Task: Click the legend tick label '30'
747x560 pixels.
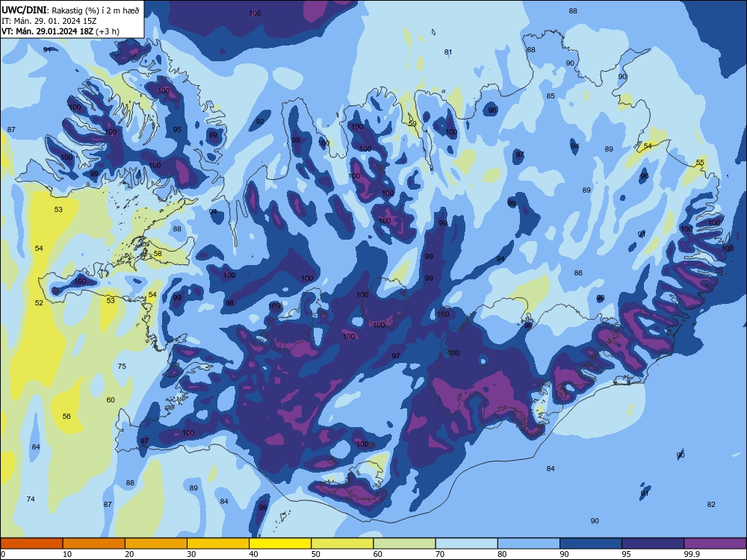Action: pos(191,554)
